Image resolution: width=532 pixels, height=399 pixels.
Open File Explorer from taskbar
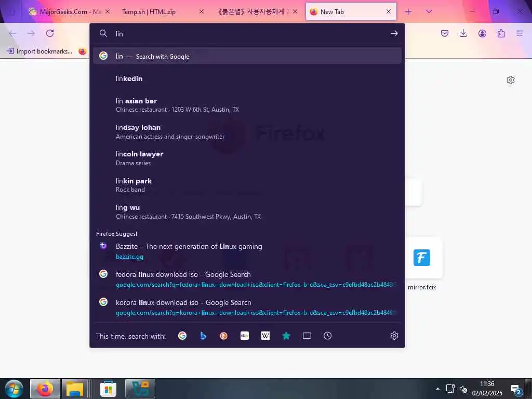(x=75, y=389)
